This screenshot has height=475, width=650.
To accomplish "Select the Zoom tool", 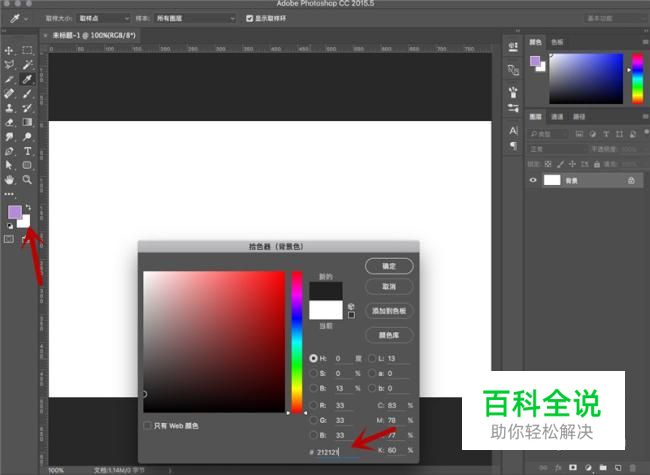I will pos(27,179).
